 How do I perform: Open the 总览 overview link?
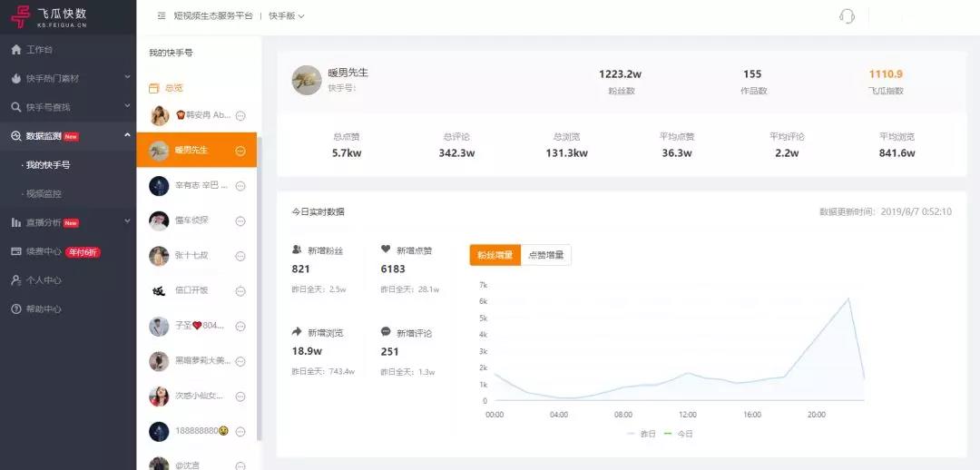[173, 89]
